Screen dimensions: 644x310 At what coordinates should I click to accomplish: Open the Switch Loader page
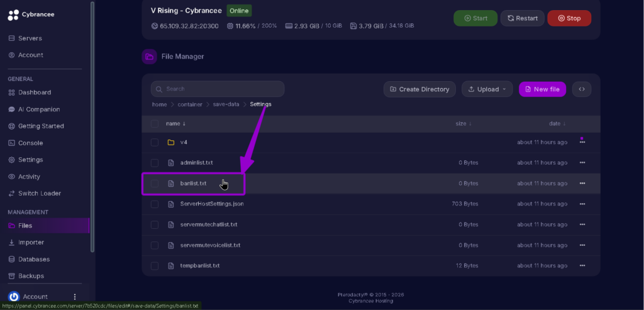(35, 194)
